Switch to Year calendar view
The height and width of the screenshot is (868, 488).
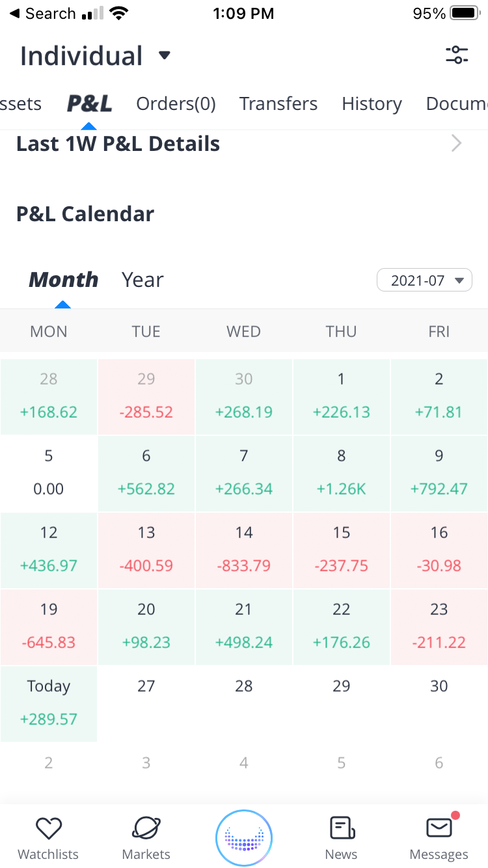[142, 280]
